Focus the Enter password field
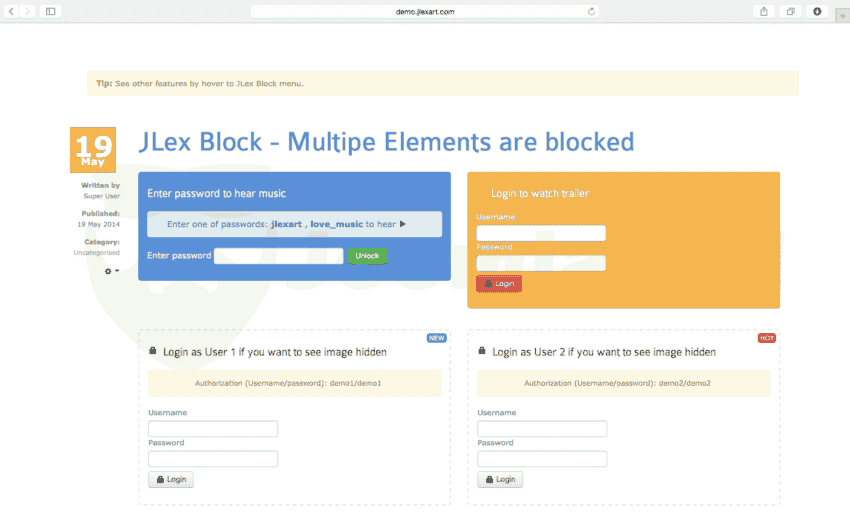The image size is (850, 531). click(279, 256)
